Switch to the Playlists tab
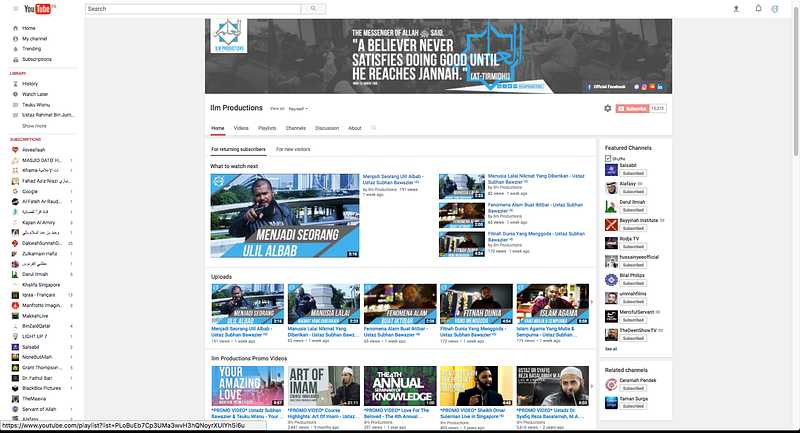The image size is (800, 433). [267, 128]
